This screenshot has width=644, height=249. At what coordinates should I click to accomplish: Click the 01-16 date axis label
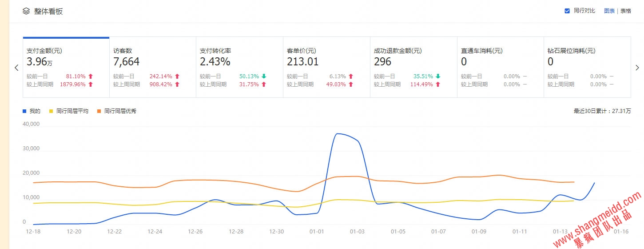coord(621,231)
